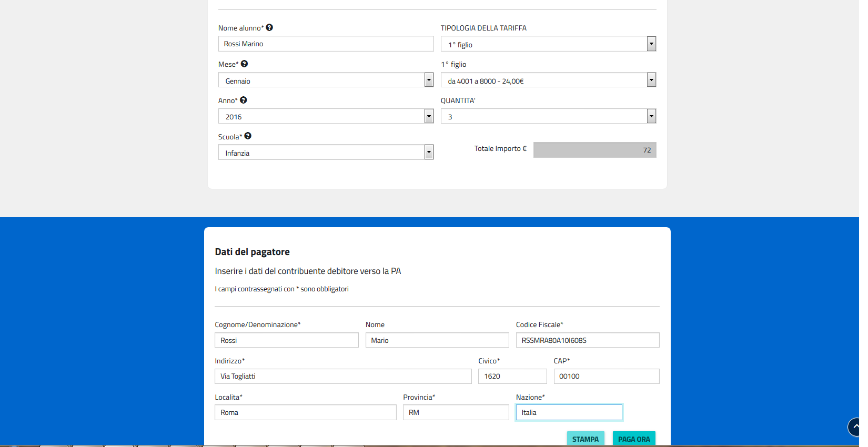This screenshot has width=868, height=447.
Task: Click the Nome alunno input field
Action: pos(326,44)
